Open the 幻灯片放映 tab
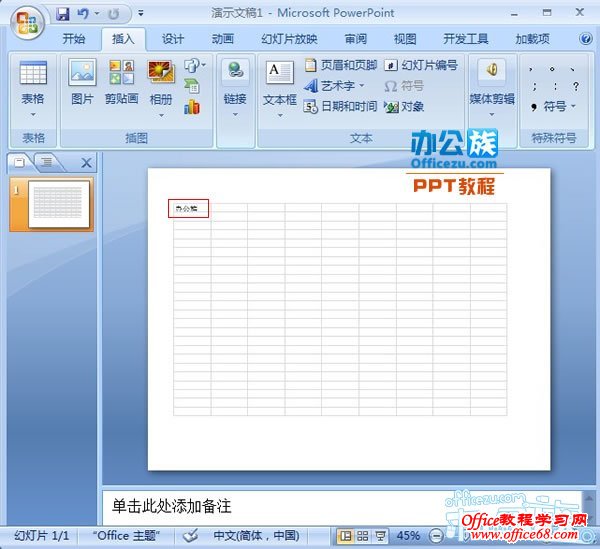Screen dimensions: 600x549 point(290,39)
